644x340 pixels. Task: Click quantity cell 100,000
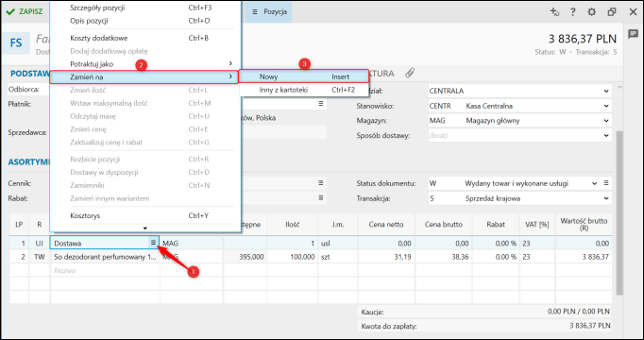pyautogui.click(x=292, y=257)
